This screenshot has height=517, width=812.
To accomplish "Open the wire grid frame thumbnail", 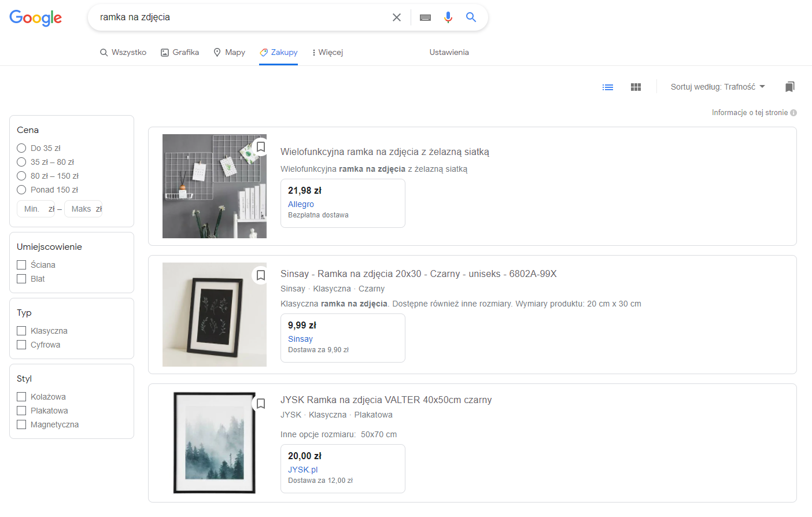I will click(x=215, y=186).
